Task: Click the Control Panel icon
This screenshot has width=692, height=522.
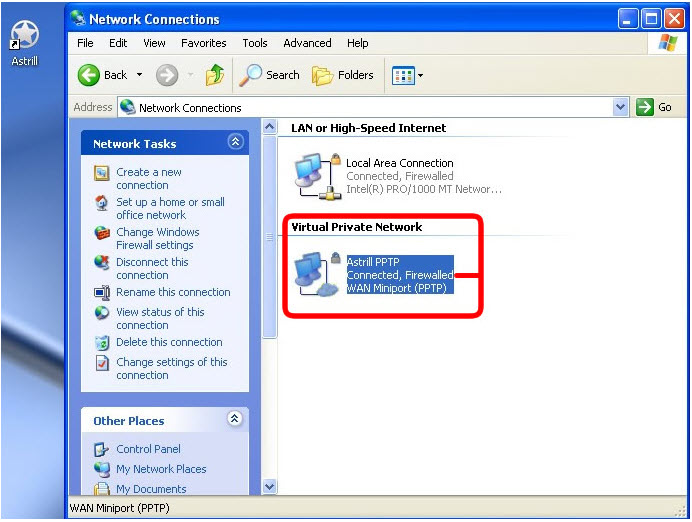Action: (x=102, y=450)
